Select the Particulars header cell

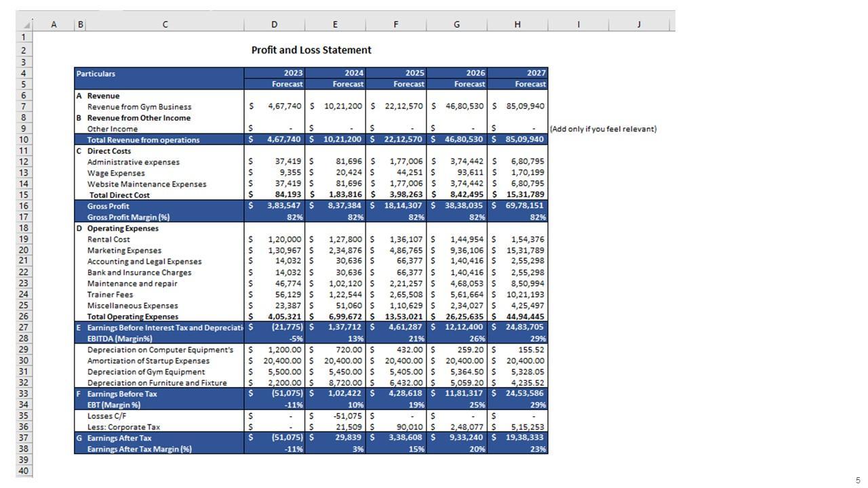click(x=96, y=74)
